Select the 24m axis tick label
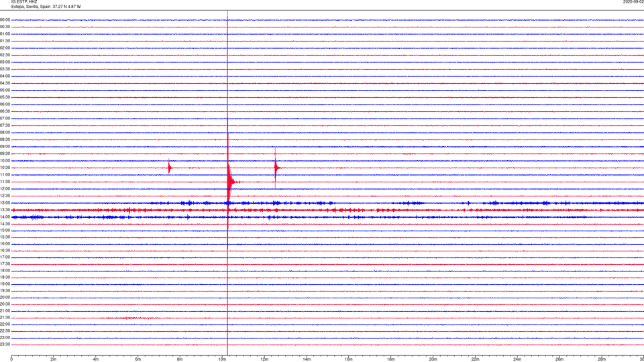 (x=517, y=359)
